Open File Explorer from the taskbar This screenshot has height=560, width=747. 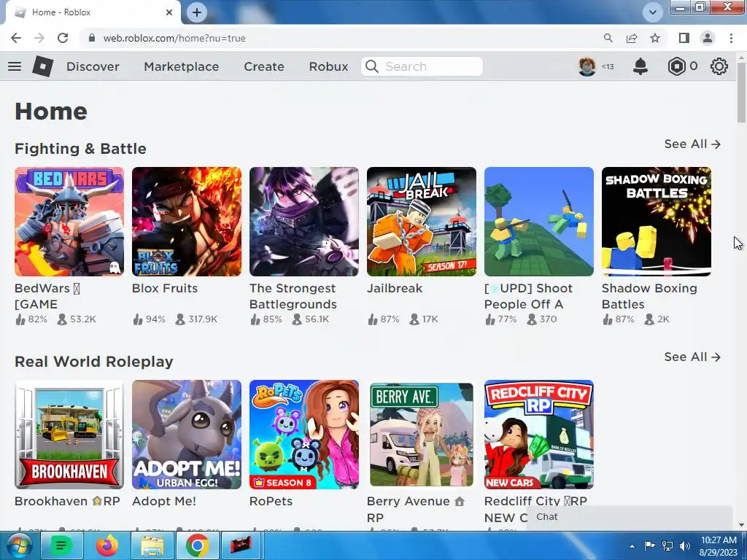152,545
